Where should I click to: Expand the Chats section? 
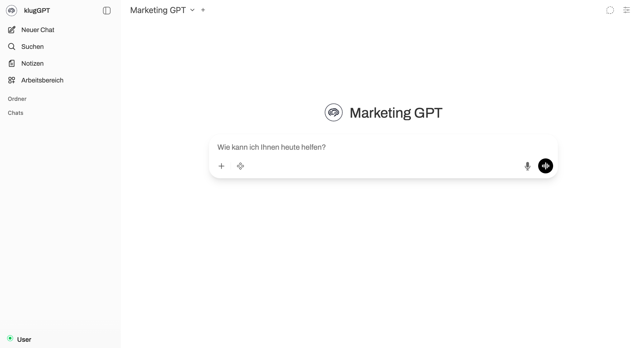[x=16, y=113]
